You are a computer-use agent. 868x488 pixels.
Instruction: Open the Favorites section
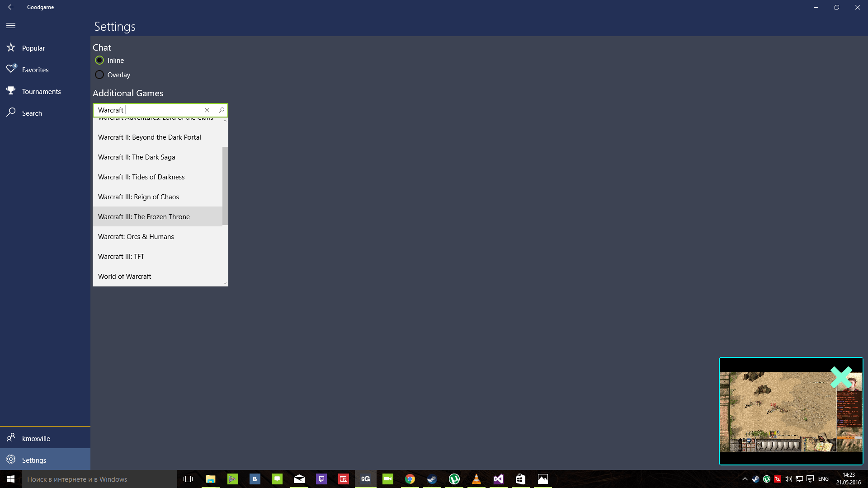35,69
